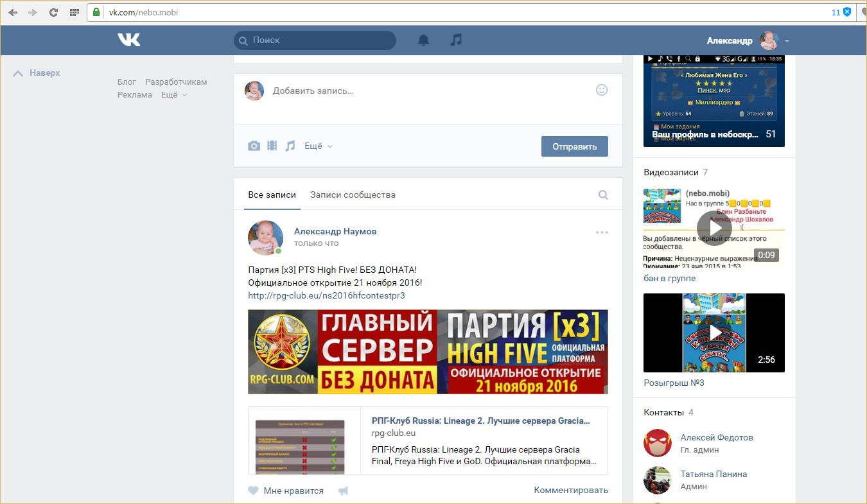Click the VK logo icon
This screenshot has height=504, width=867.
tap(128, 40)
